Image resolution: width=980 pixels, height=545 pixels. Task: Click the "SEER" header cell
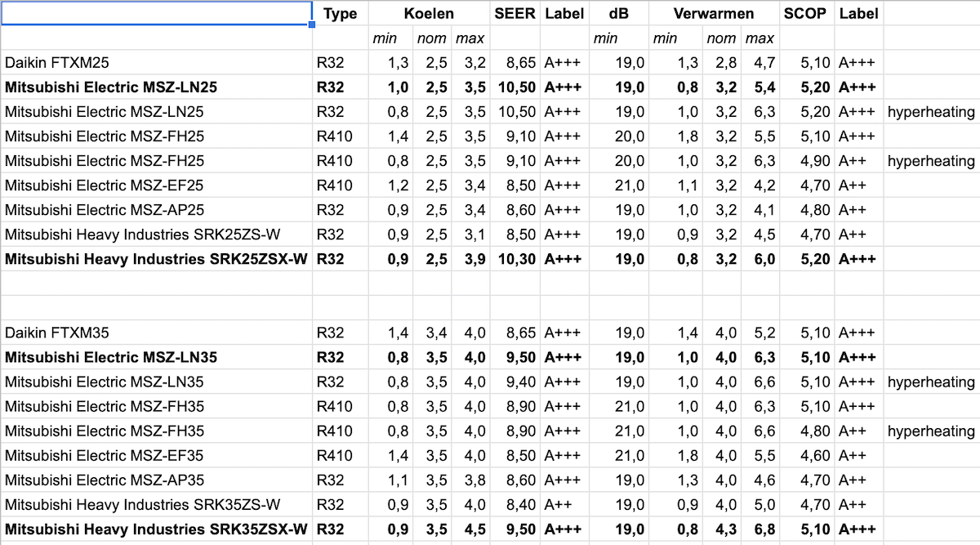click(x=514, y=13)
